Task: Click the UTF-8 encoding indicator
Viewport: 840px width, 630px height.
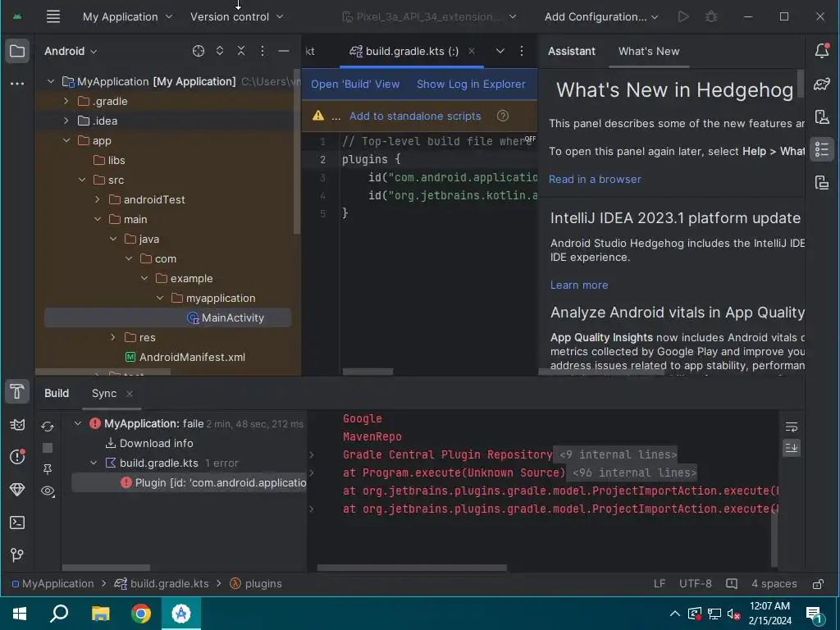Action: (696, 584)
